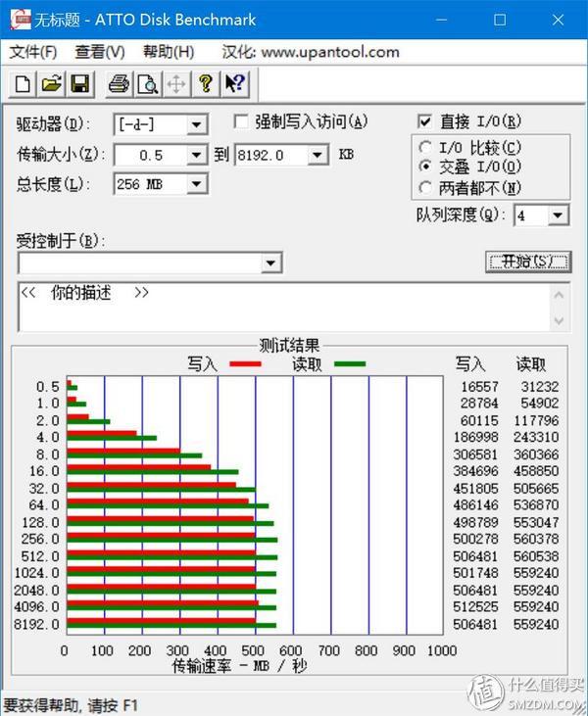Click the status bar text 要获得帮助, 请按 F1

click(x=71, y=705)
